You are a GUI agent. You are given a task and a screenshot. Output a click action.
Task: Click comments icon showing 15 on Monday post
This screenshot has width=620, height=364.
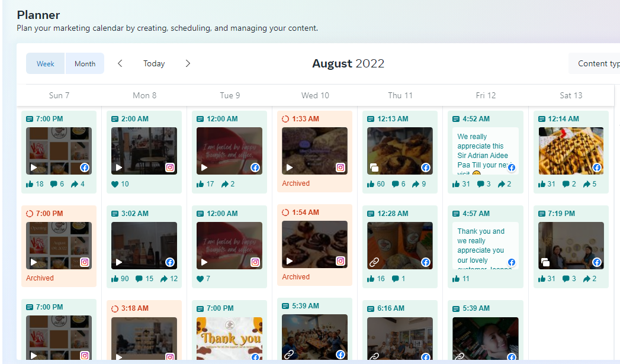point(139,279)
